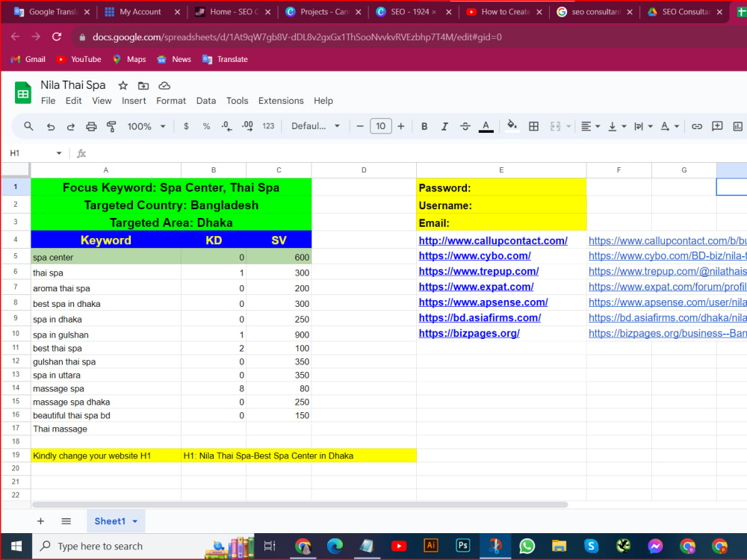Open the 123 number format menu
The image size is (747, 560).
268,126
